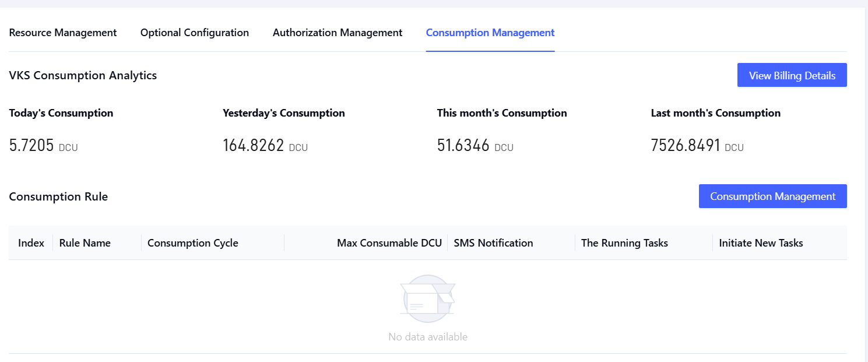Click today's consumption value 5.7205
The width and height of the screenshot is (868, 362).
pos(33,146)
